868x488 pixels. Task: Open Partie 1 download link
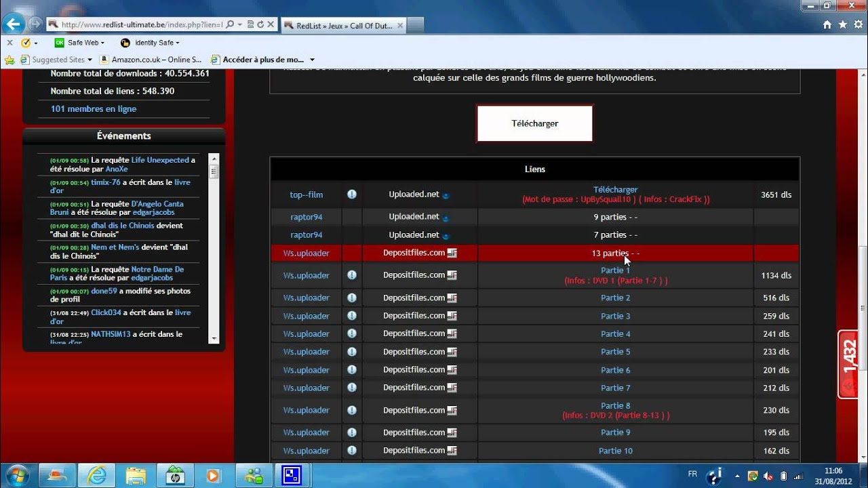[615, 270]
